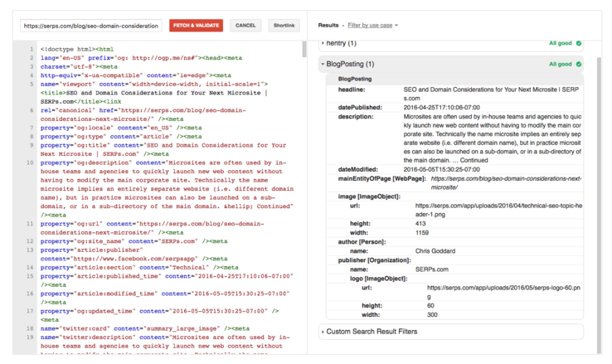Open the Filter by use case dropdown
This screenshot has height=364, width=612.
point(372,26)
